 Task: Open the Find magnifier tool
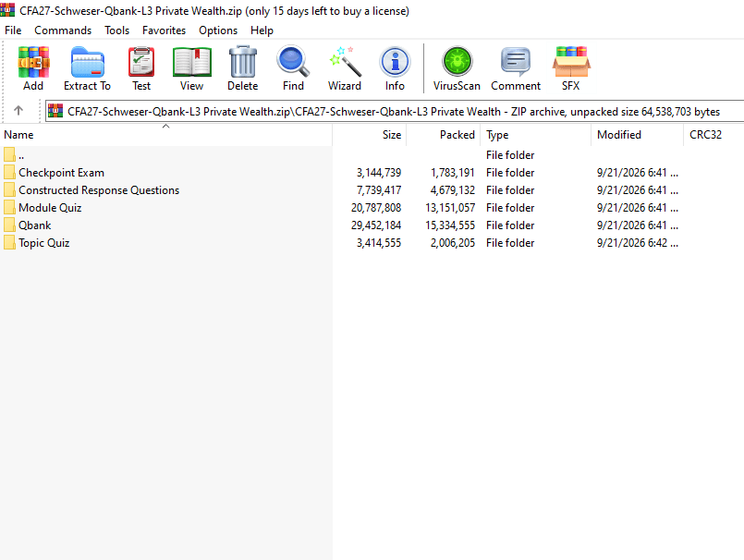[293, 67]
